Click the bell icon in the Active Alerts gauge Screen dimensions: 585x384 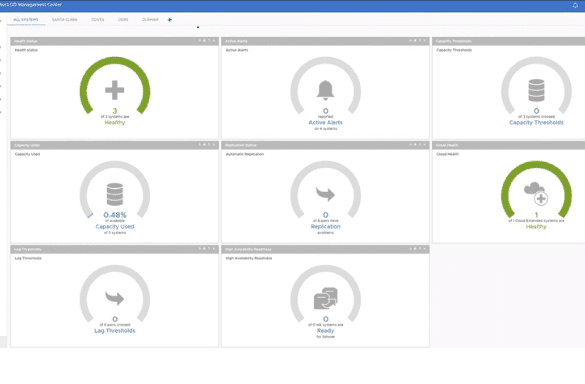click(325, 90)
